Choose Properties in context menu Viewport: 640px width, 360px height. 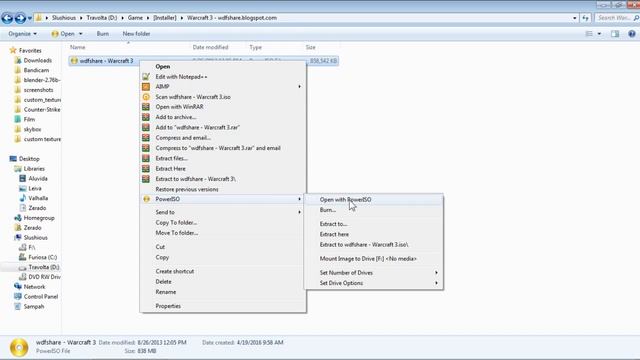(x=223, y=306)
